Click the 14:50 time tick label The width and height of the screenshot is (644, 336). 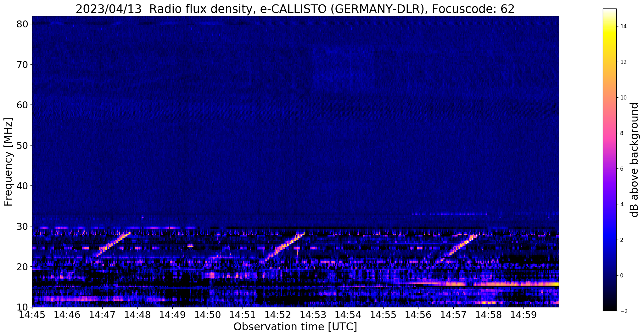point(208,315)
